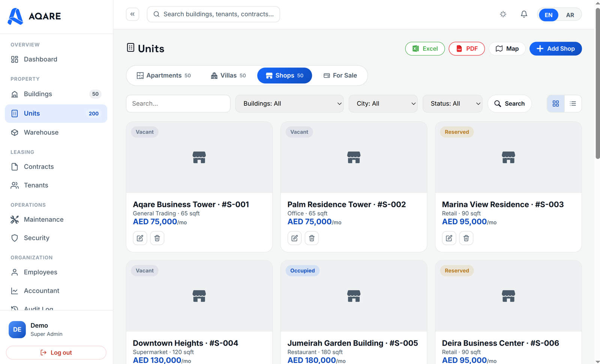Delete shop #S-003 trash icon

click(466, 238)
